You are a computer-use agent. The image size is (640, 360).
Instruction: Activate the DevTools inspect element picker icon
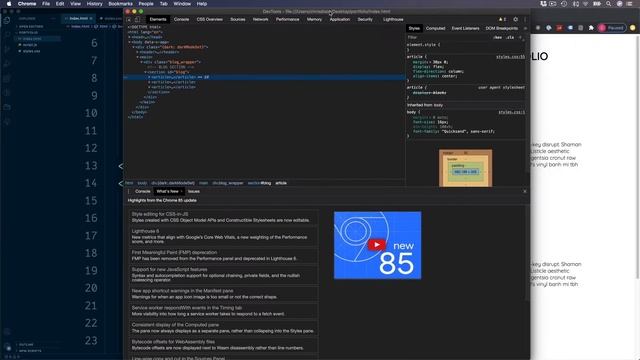click(129, 20)
